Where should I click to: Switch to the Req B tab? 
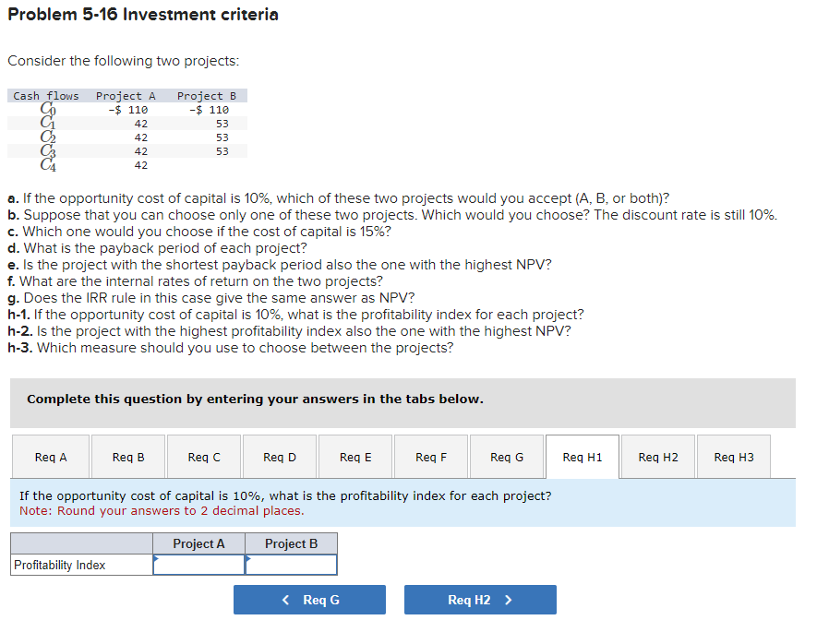127,456
